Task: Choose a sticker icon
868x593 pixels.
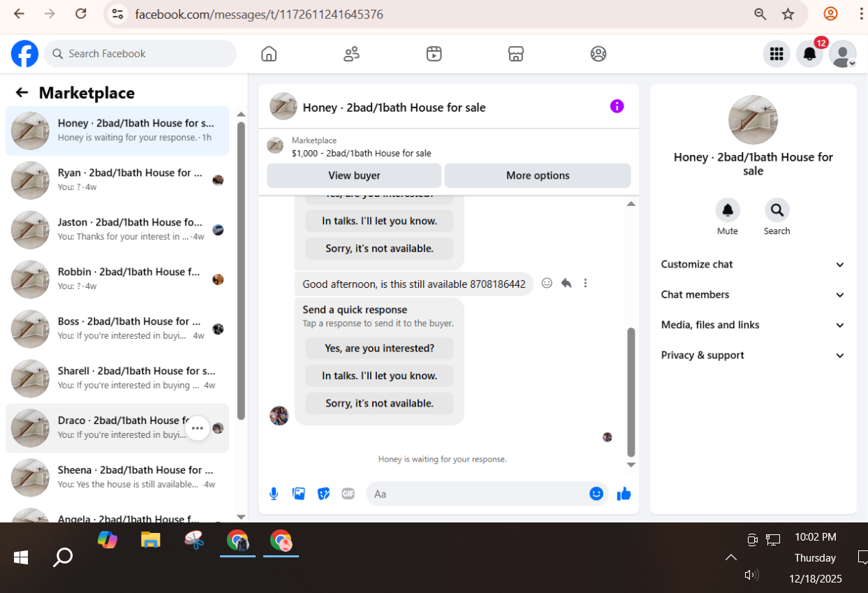Action: pos(323,494)
